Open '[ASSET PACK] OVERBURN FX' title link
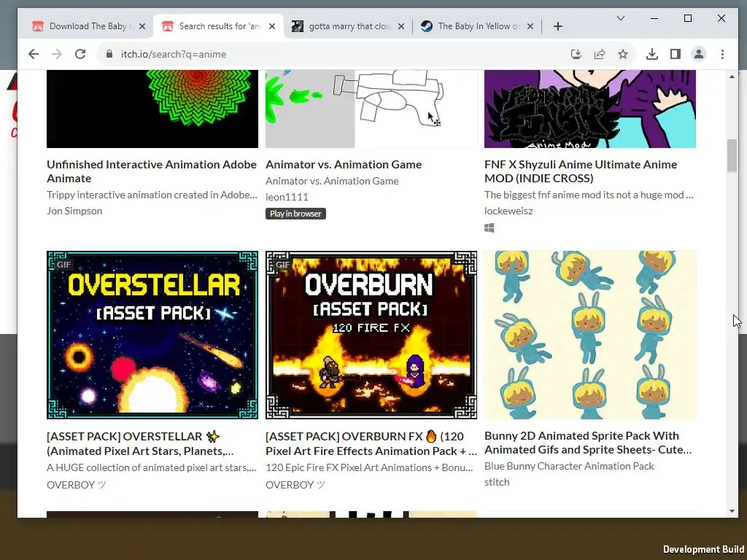The width and height of the screenshot is (747, 560). [371, 444]
